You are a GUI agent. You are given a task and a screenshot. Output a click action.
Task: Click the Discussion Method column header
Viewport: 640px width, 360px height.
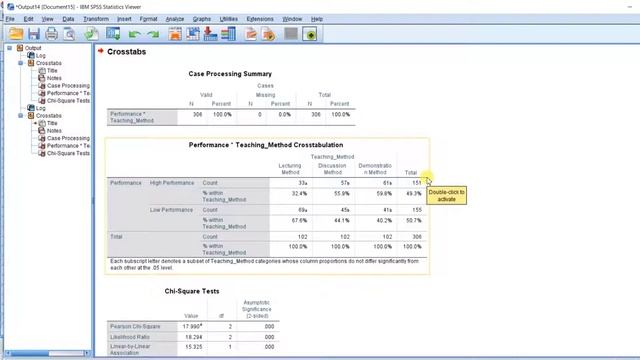click(332, 169)
